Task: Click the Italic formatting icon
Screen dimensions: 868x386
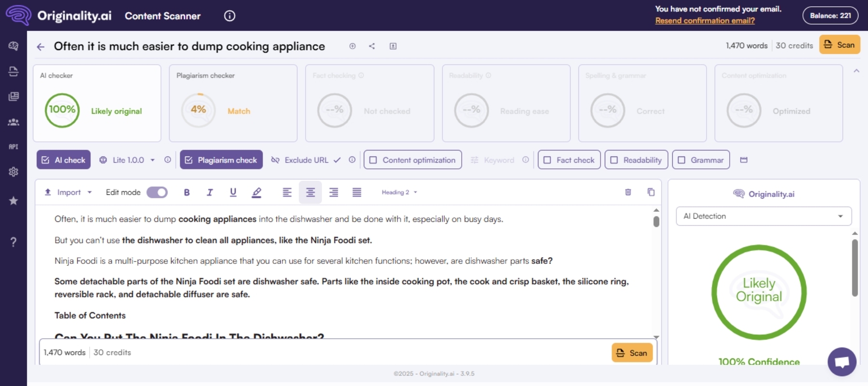Action: tap(210, 193)
